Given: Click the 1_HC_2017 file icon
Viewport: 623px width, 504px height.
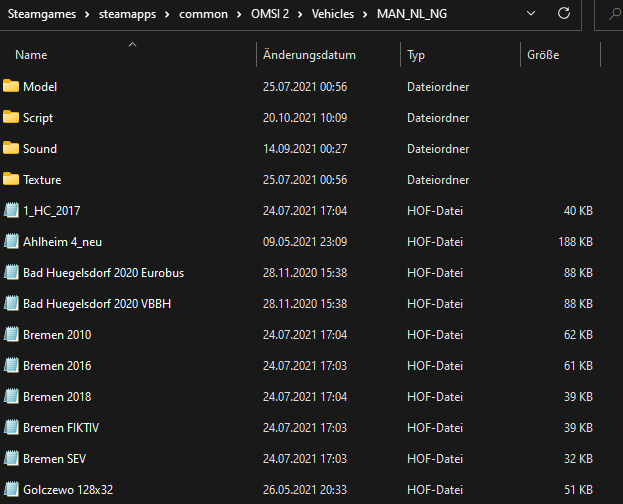Looking at the screenshot, I should click(x=11, y=210).
